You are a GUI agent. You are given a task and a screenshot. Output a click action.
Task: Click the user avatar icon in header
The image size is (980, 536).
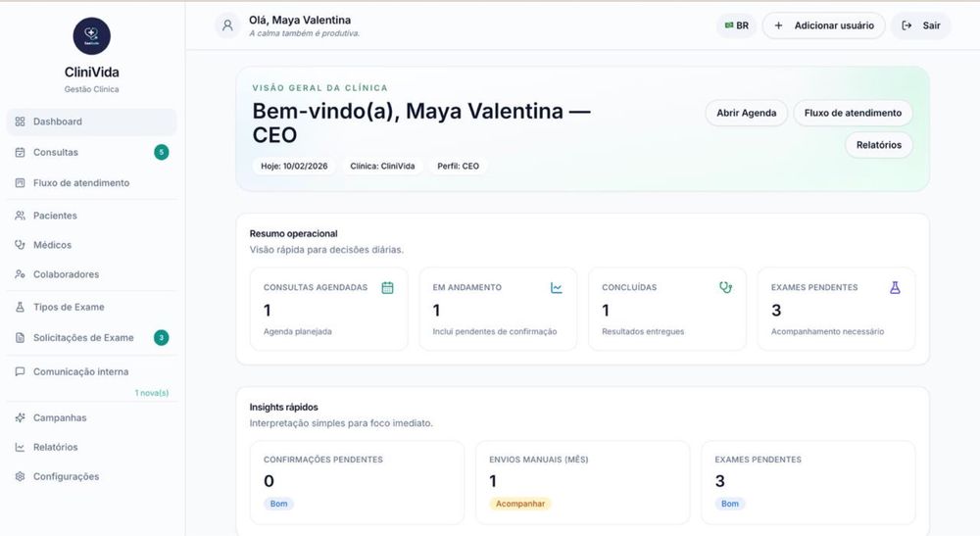227,25
